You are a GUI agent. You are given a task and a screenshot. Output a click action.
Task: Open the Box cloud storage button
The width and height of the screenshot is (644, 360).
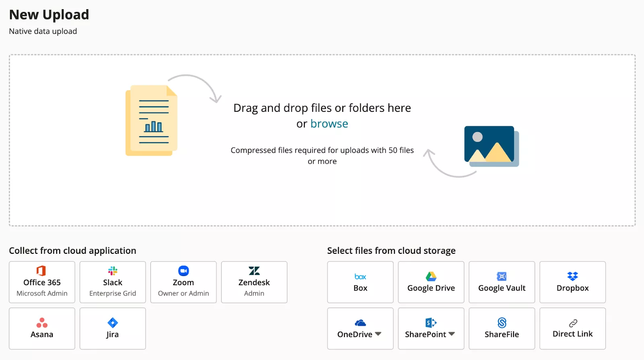pyautogui.click(x=360, y=282)
